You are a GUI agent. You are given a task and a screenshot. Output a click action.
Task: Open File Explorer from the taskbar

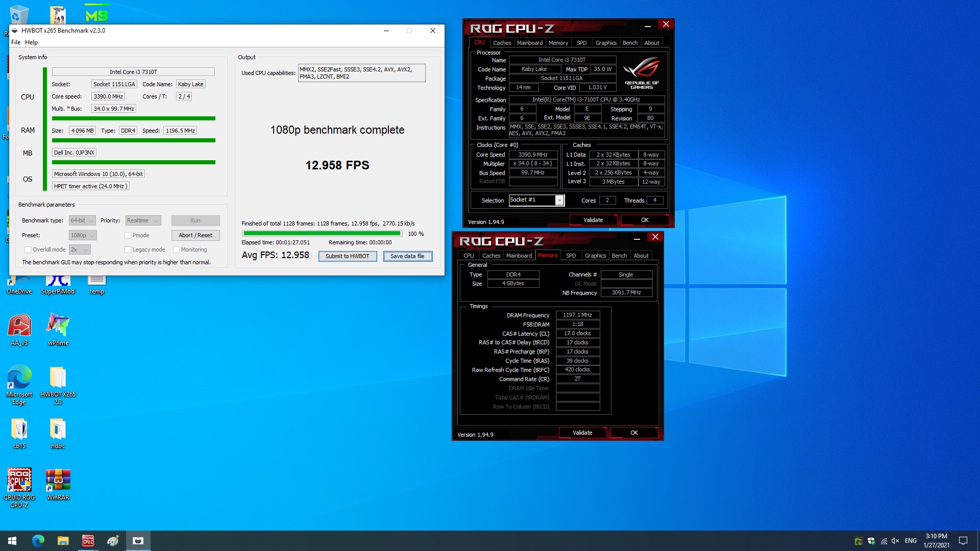click(63, 541)
